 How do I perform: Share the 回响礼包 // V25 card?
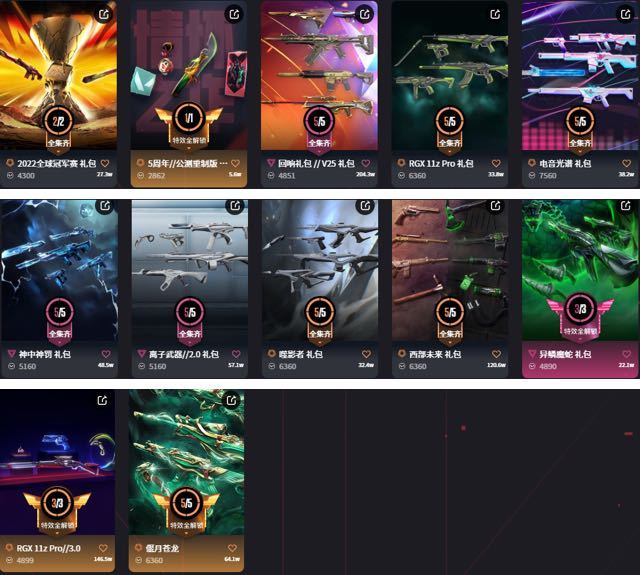364,15
